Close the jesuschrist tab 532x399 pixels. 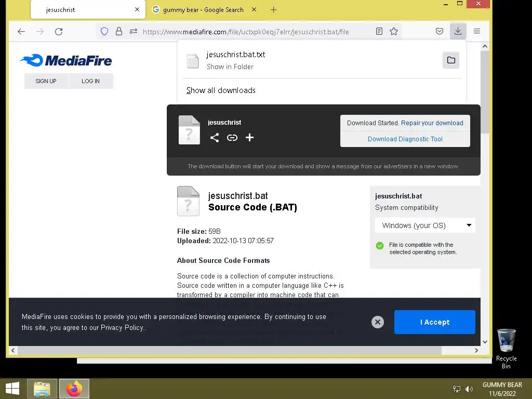pos(137,9)
